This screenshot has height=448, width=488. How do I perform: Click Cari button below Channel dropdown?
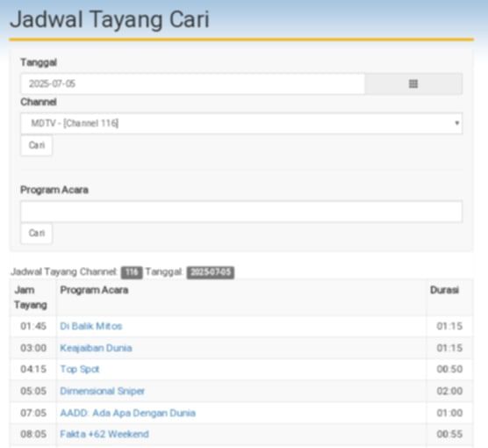(36, 145)
